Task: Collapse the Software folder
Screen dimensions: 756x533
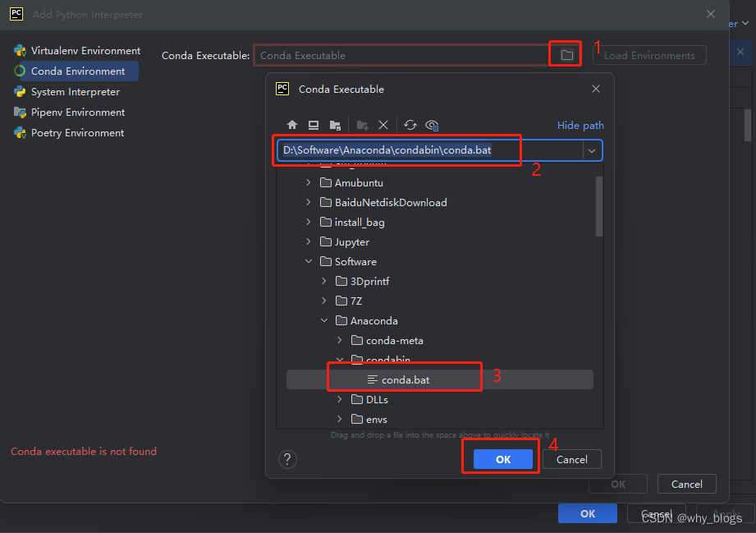Action: pos(309,261)
